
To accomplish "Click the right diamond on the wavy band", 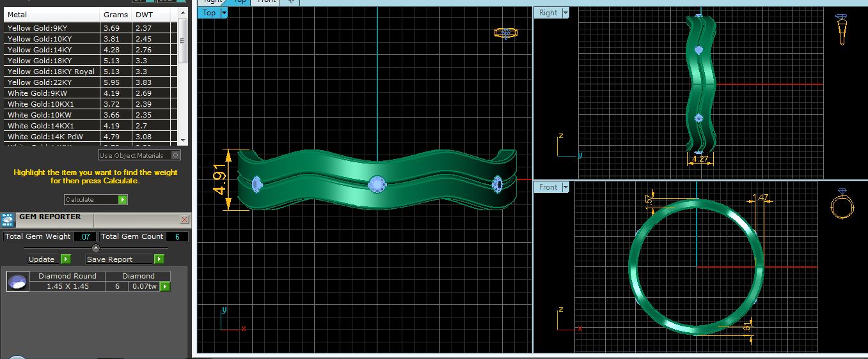I will 498,185.
